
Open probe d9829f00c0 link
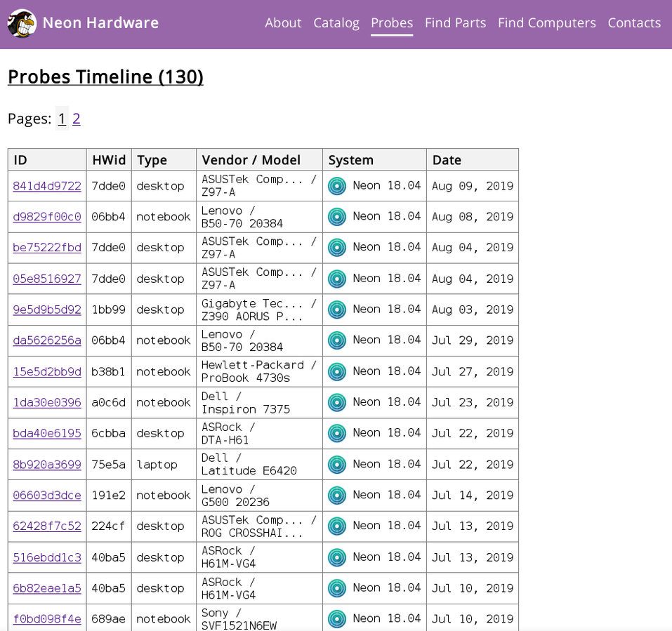pos(47,217)
